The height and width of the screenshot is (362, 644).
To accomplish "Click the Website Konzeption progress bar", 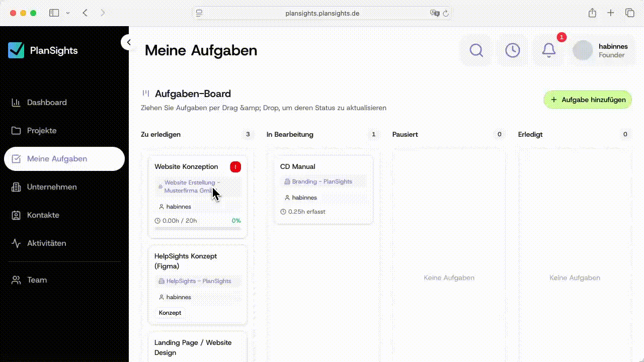I will coord(197,229).
